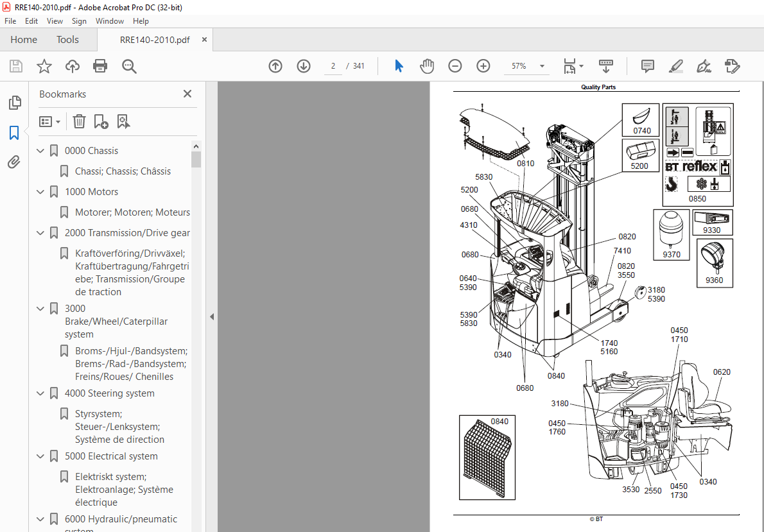Collapse 4000 Steering system bookmark

40,393
